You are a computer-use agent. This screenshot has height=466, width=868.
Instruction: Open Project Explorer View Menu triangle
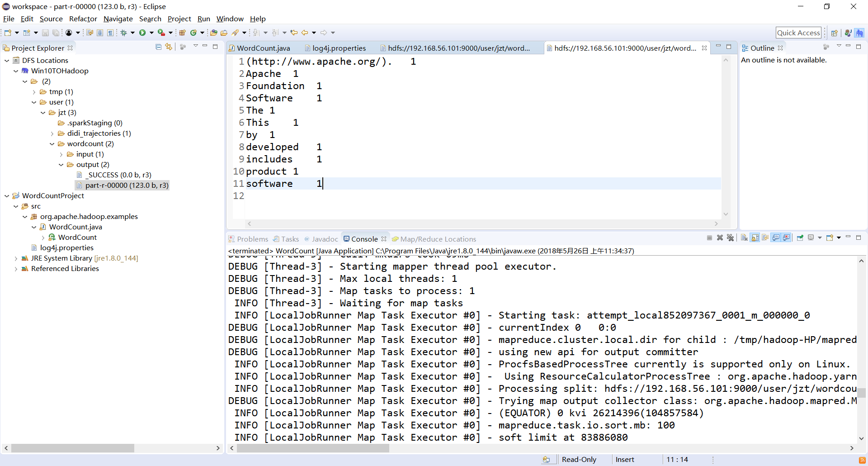[195, 46]
